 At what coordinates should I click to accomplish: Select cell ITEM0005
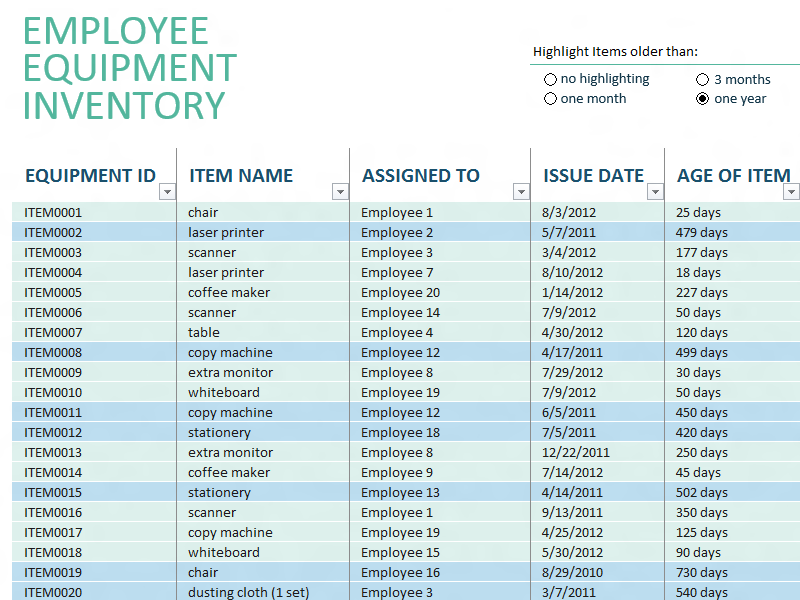coord(94,292)
